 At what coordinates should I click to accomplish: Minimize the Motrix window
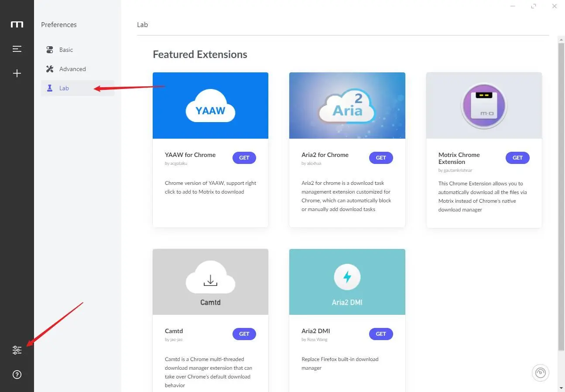click(513, 6)
